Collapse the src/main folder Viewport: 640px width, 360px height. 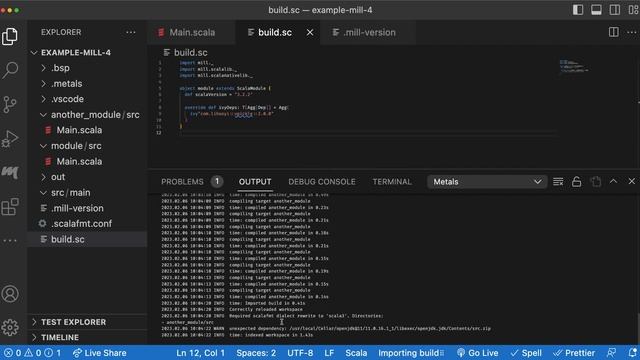pos(87,192)
